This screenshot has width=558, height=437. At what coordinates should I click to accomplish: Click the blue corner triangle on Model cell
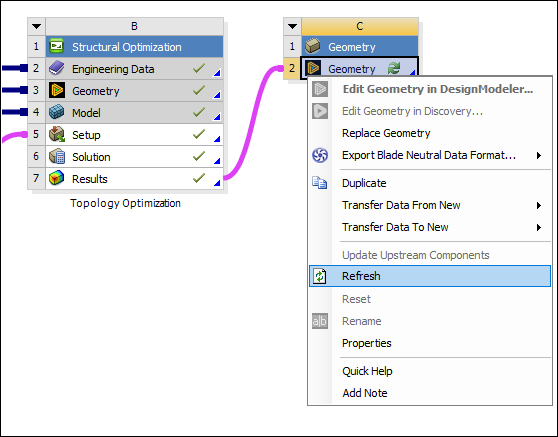pyautogui.click(x=217, y=117)
